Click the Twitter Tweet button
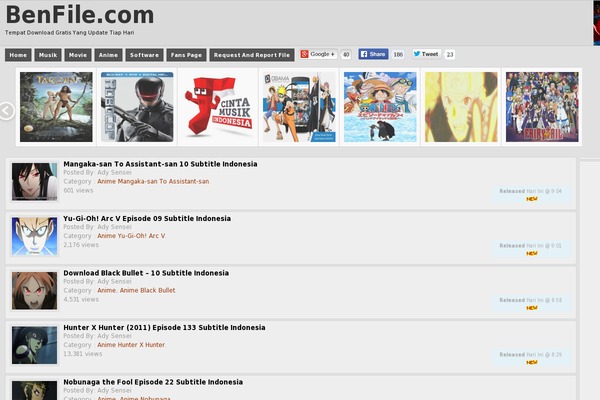 point(426,54)
